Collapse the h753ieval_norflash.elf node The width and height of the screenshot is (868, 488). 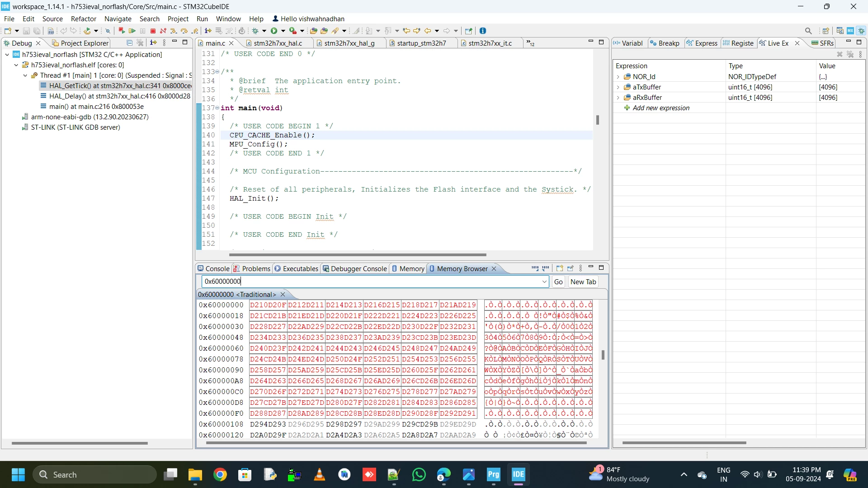coord(16,65)
